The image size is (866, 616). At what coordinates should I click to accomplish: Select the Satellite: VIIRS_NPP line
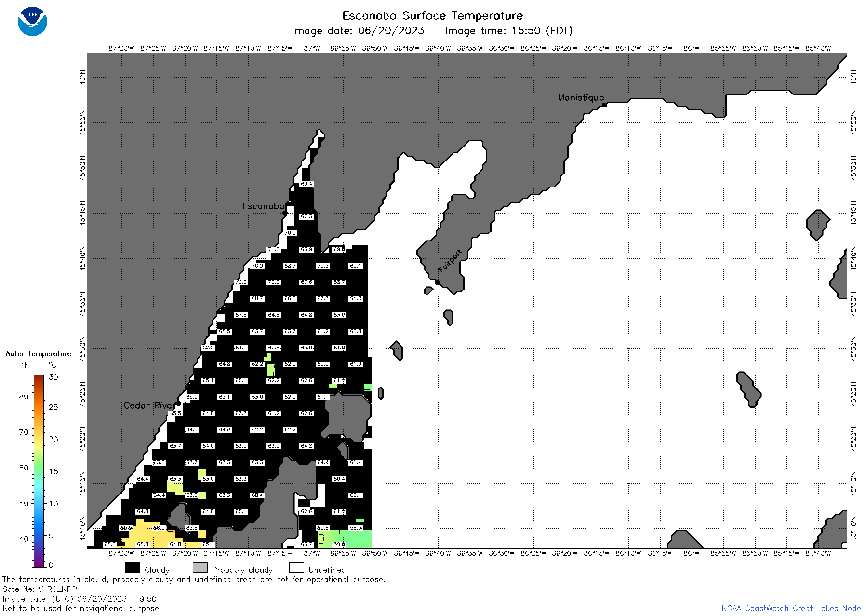[40, 589]
